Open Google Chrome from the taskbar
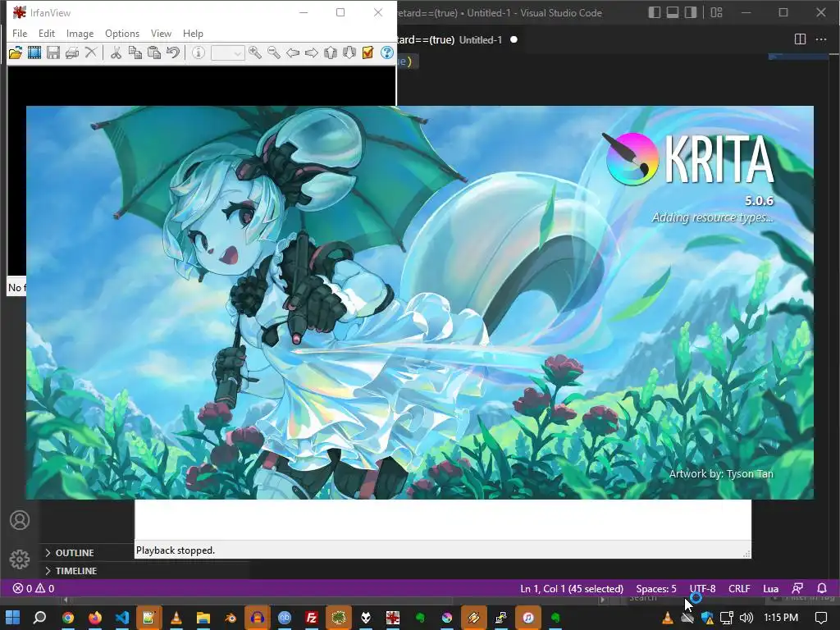This screenshot has height=630, width=840. pos(68,618)
